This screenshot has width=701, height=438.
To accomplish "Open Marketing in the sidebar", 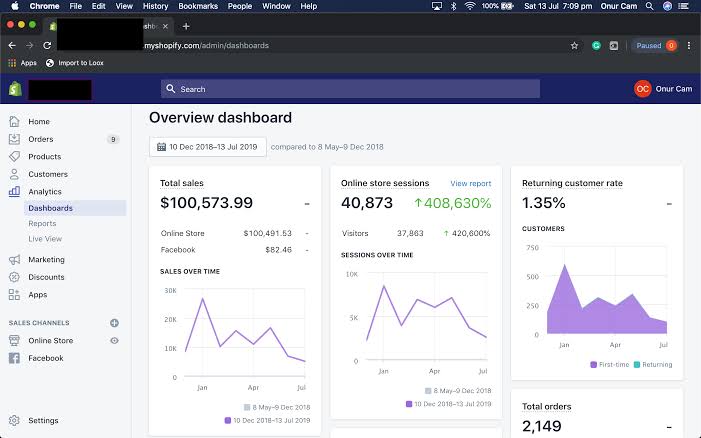I will pyautogui.click(x=46, y=259).
